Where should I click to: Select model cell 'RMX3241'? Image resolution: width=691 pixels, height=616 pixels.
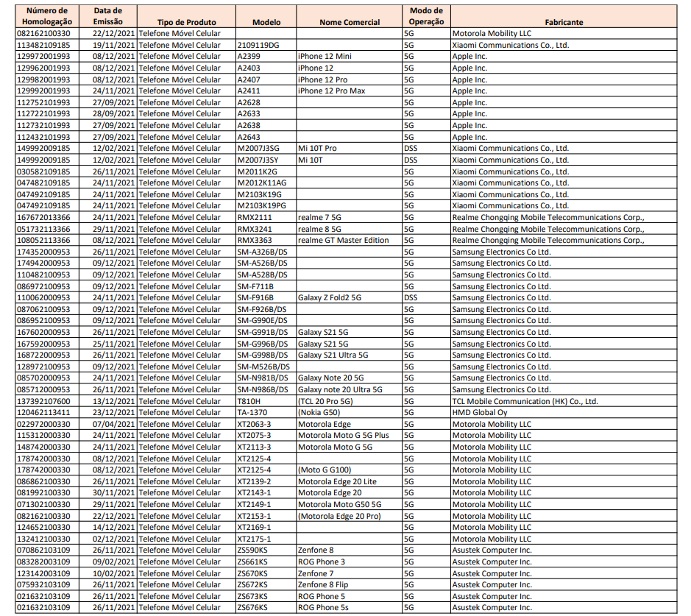[266, 229]
